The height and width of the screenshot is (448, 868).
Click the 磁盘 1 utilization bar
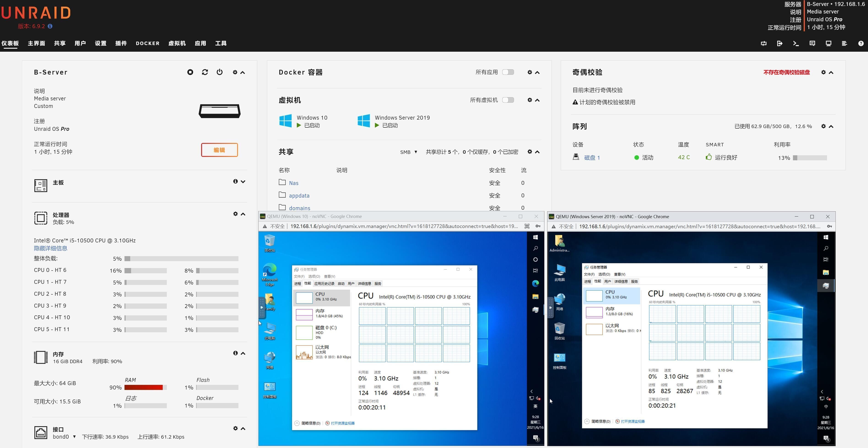click(810, 158)
